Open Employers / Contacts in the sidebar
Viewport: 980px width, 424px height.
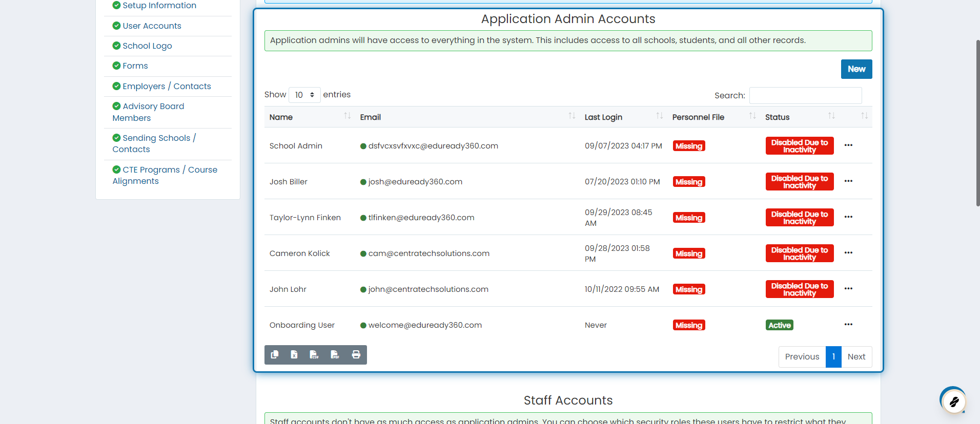(x=167, y=86)
